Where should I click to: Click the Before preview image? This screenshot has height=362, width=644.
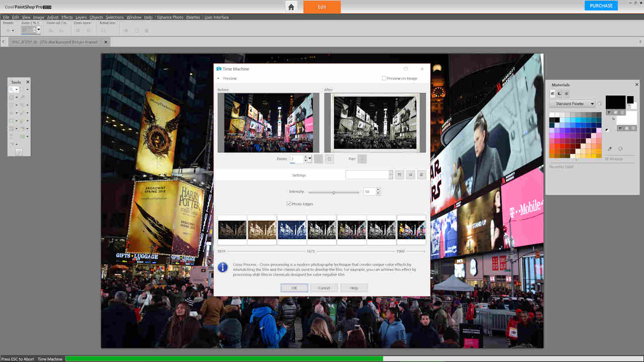click(268, 123)
